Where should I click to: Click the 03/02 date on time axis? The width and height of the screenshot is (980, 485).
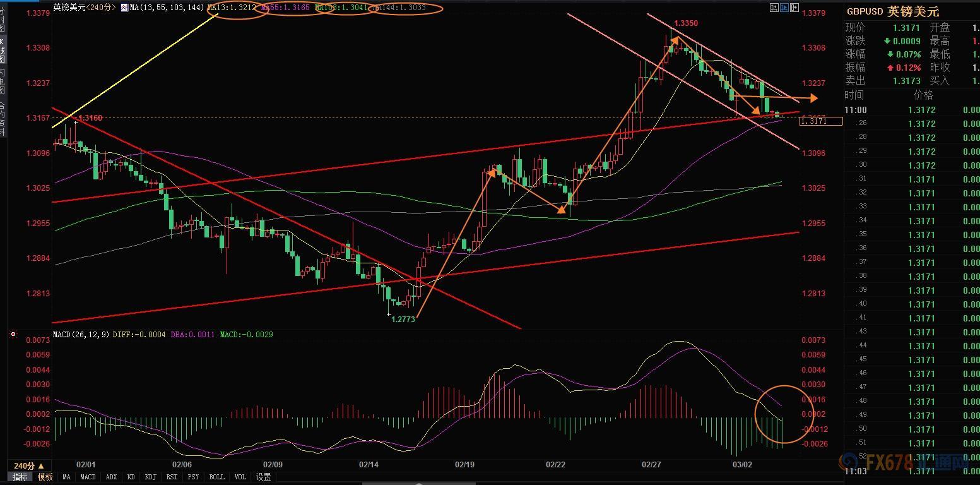[x=742, y=465]
